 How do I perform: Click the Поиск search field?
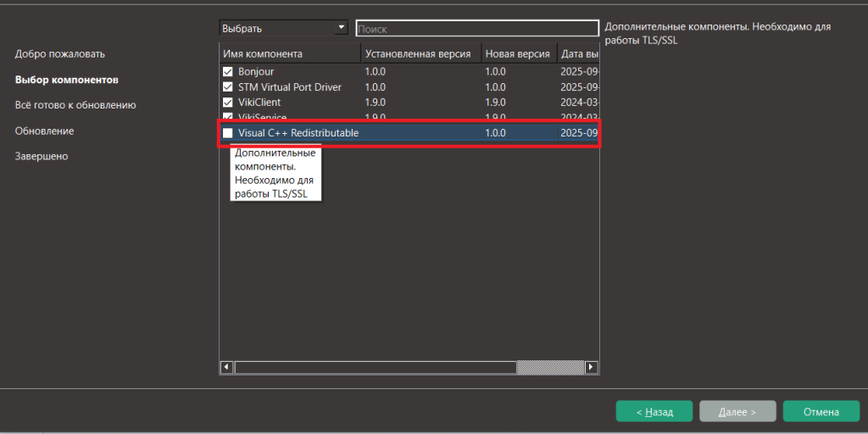pyautogui.click(x=476, y=29)
